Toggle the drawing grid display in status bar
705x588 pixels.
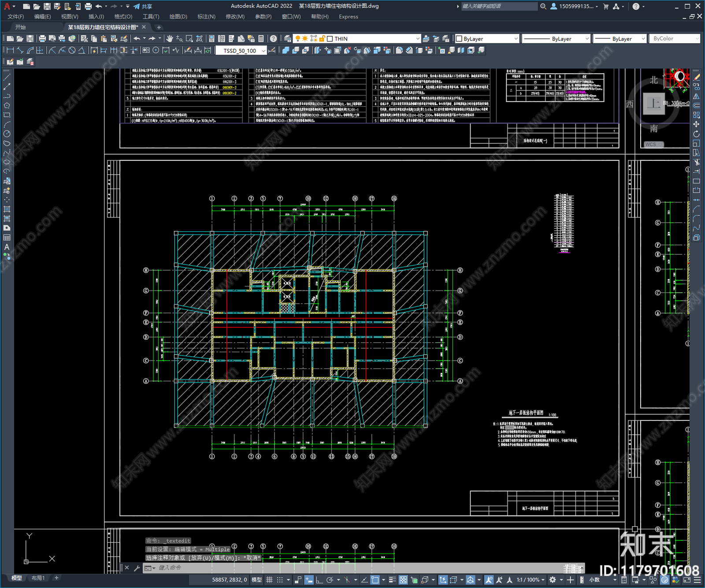point(269,580)
